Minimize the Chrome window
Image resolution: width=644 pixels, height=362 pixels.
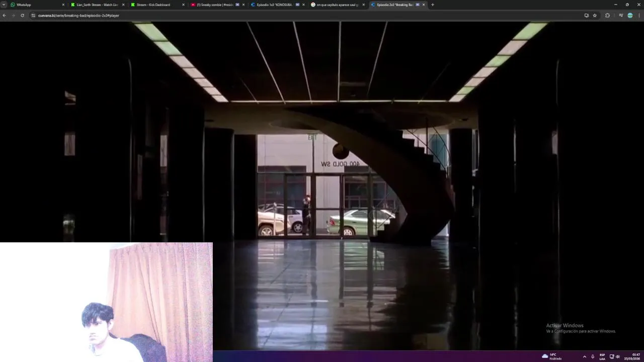pos(615,5)
